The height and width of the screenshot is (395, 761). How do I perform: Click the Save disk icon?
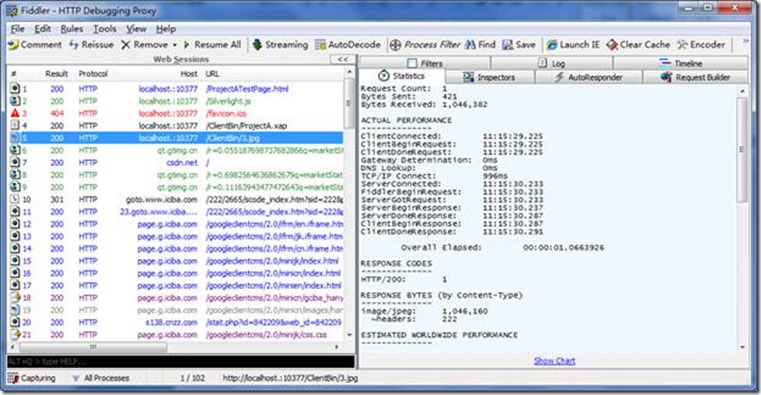pos(508,45)
